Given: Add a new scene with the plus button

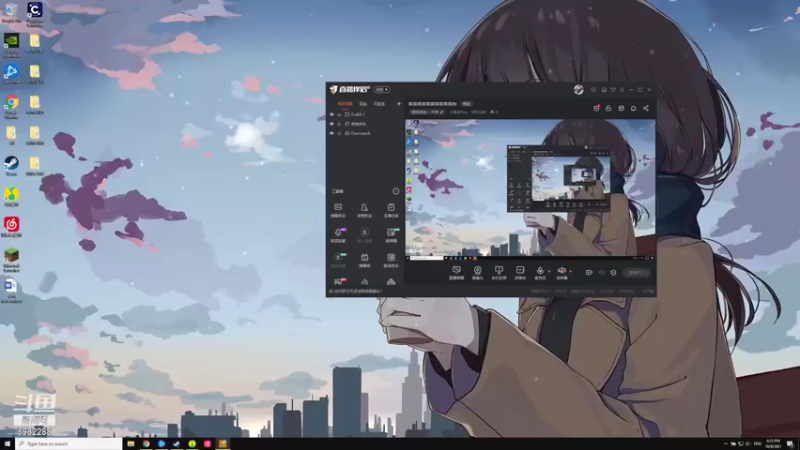Looking at the screenshot, I should [x=399, y=104].
